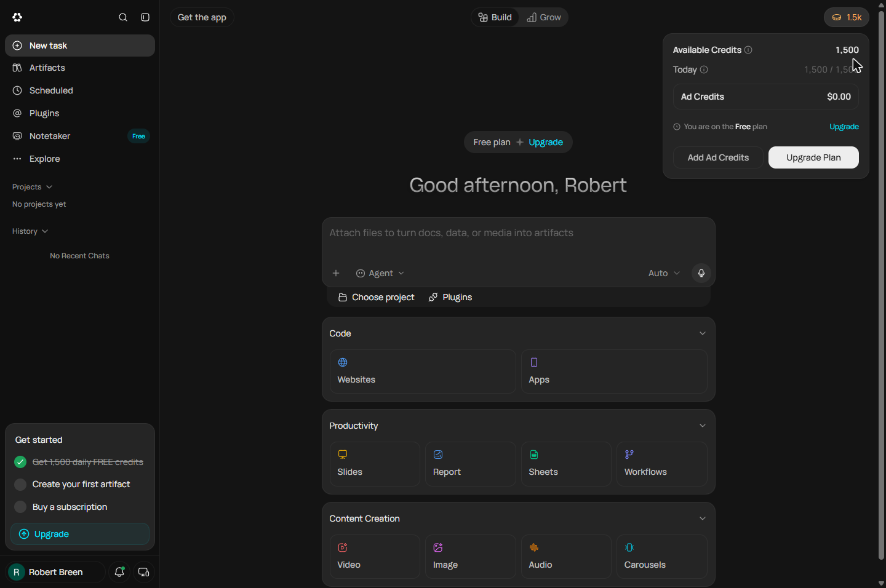The width and height of the screenshot is (886, 588).
Task: Open the search icon in sidebar header
Action: pyautogui.click(x=123, y=17)
